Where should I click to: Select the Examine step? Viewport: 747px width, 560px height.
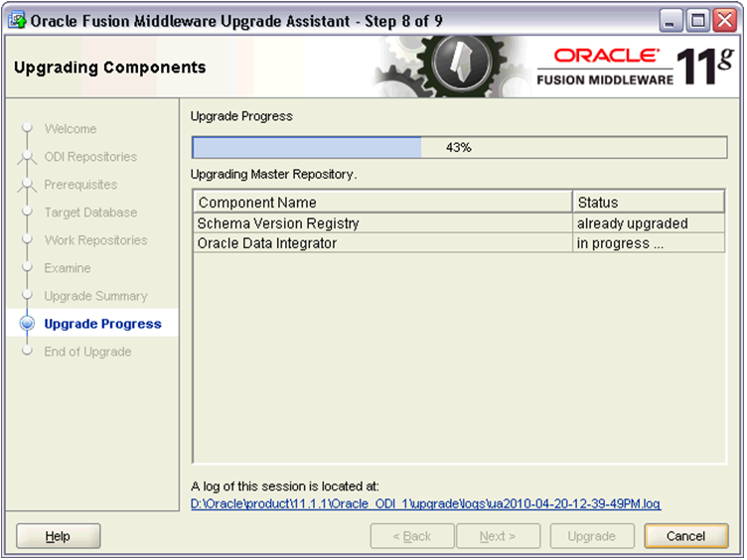(x=68, y=268)
